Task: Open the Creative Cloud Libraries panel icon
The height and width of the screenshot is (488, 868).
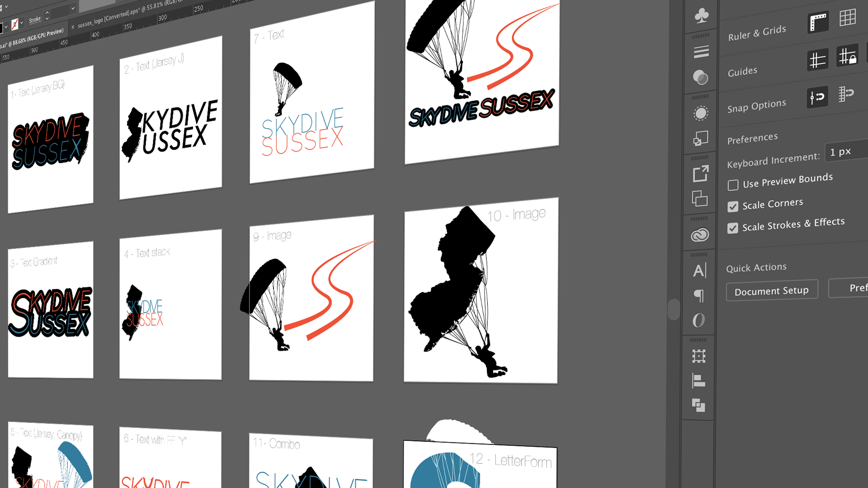Action: (x=700, y=235)
